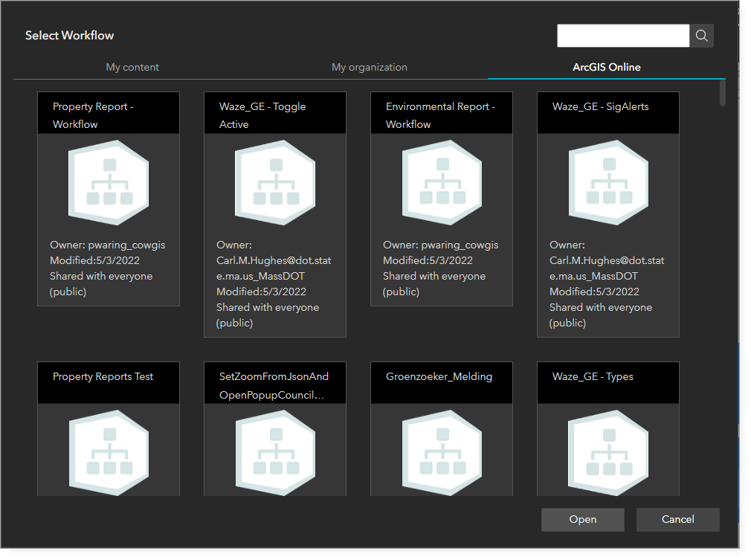Click the Groenzoeker_Melding title label
The width and height of the screenshot is (751, 560).
[x=440, y=376]
